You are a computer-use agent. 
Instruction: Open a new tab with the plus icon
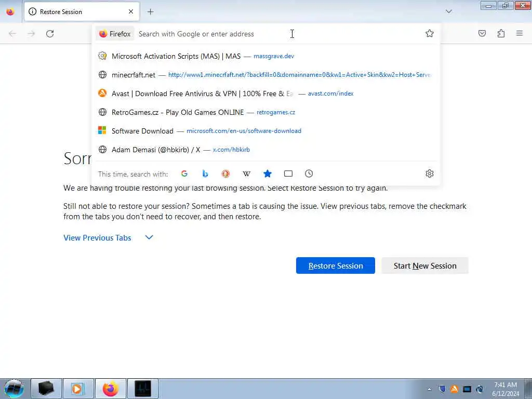tap(151, 12)
